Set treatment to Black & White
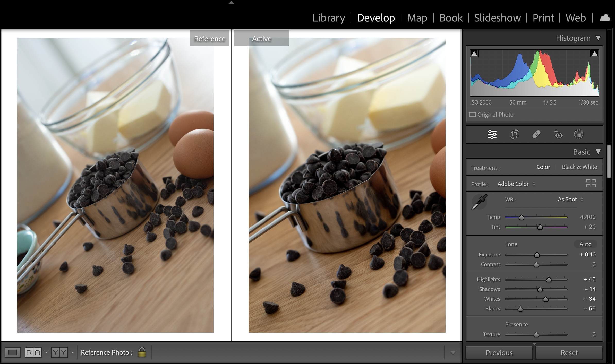Image resolution: width=615 pixels, height=364 pixels. (x=579, y=167)
